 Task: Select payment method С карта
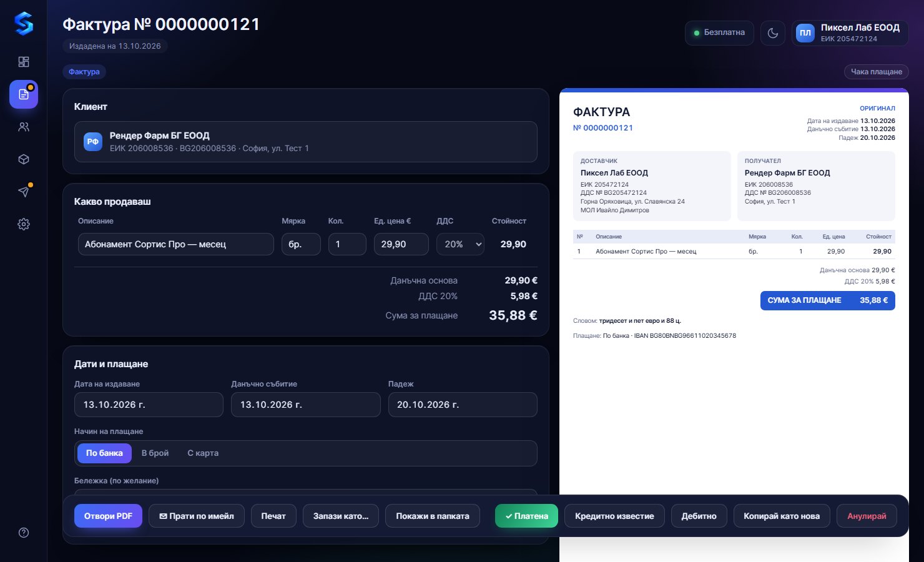point(203,453)
